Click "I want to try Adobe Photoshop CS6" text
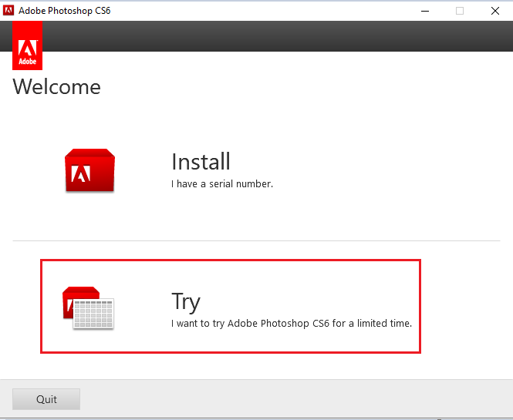 tap(250, 323)
